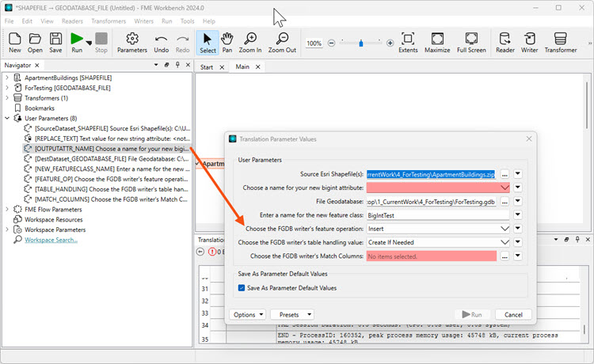The height and width of the screenshot is (364, 594).
Task: Click the Stop toolbar icon
Action: tap(101, 43)
